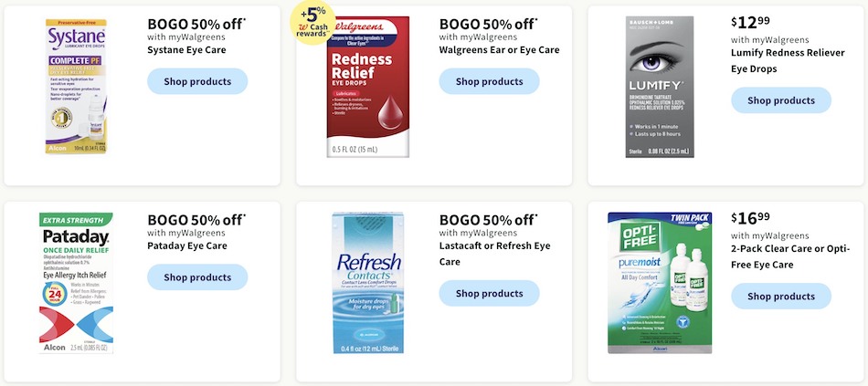Select the Pataday Extra Strength product image
This screenshot has height=386, width=868.
tap(76, 283)
